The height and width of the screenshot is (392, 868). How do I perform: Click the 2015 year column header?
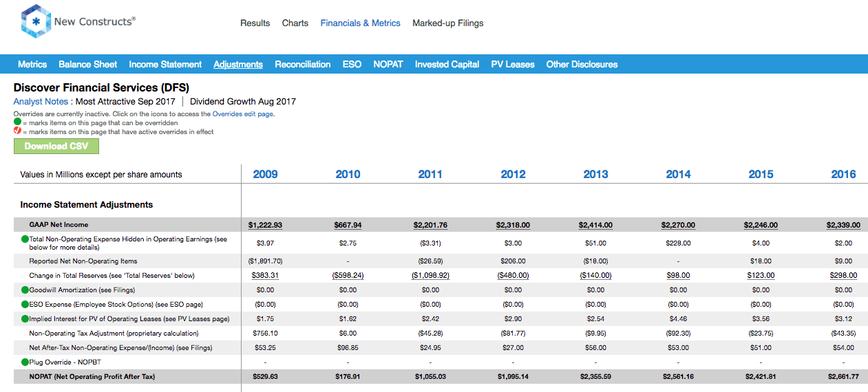(x=761, y=174)
